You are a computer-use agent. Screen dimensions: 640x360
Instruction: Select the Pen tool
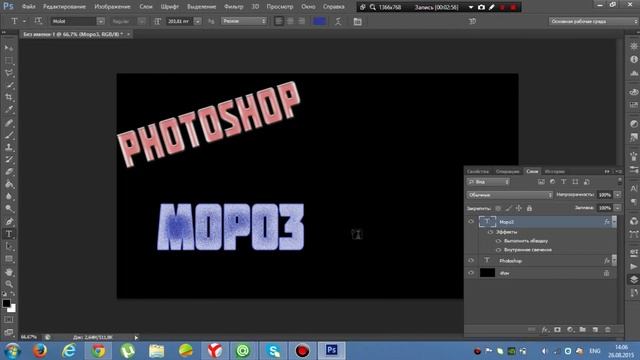coord(9,222)
